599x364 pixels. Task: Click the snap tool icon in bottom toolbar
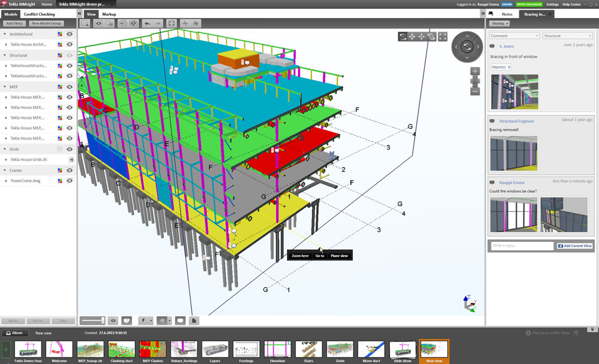pos(162,320)
